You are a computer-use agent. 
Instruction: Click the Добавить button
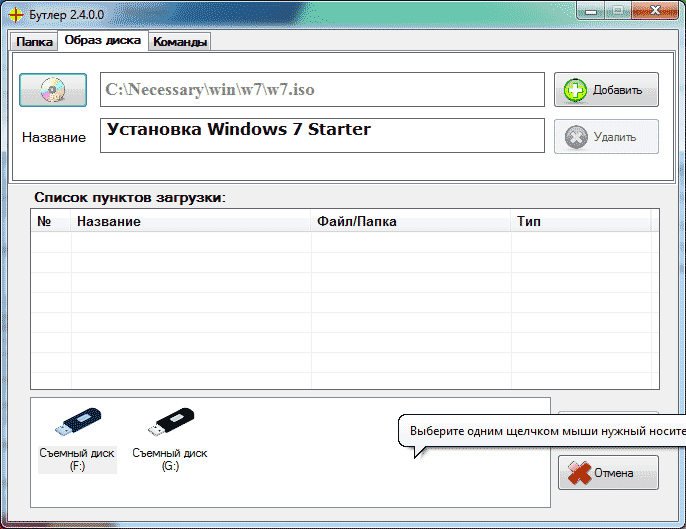tap(606, 90)
